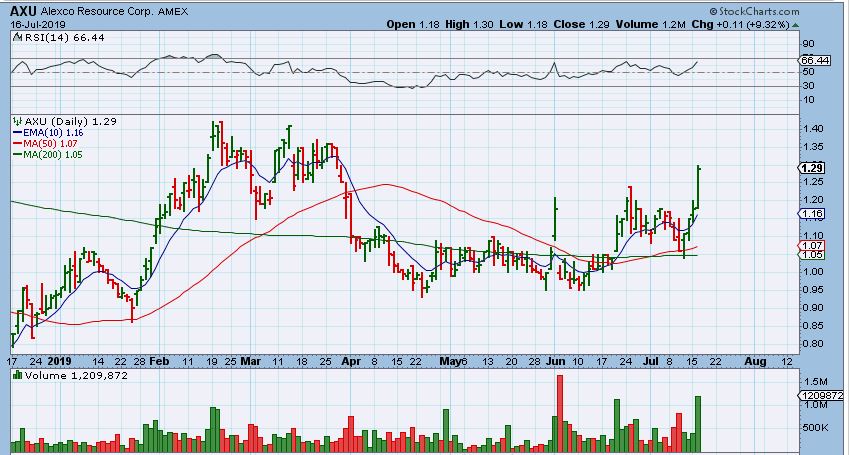The image size is (850, 455).
Task: Click the AXU ticker symbol title
Action: [24, 11]
